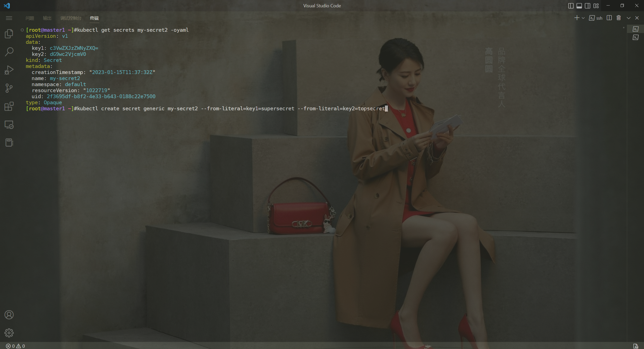The height and width of the screenshot is (349, 644).
Task: Click the key2 value dG9wc2VjcmV0
Action: coord(68,54)
